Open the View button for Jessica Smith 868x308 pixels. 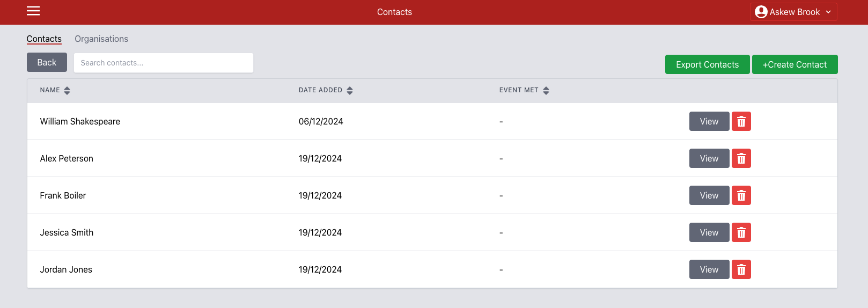(x=709, y=232)
